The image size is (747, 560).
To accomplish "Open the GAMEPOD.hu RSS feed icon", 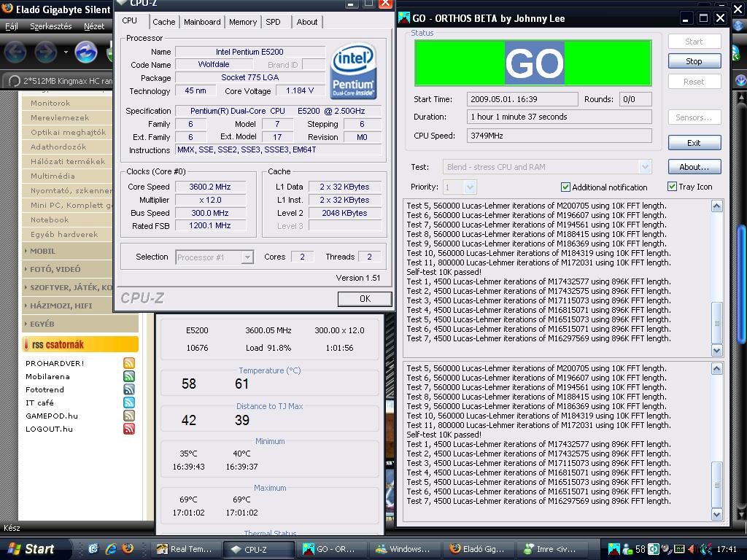I will coord(129,416).
